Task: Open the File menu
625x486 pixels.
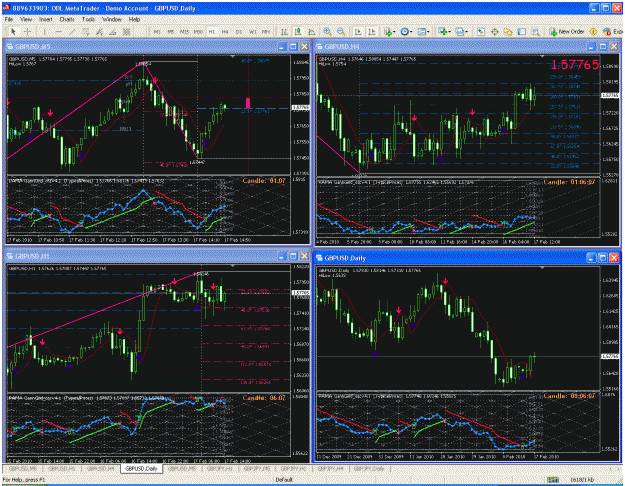Action: point(9,19)
